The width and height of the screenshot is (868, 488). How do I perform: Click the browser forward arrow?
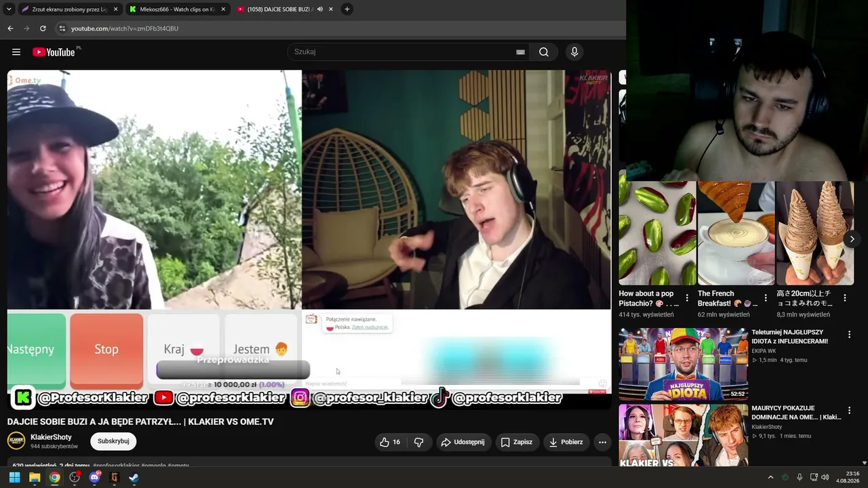26,28
